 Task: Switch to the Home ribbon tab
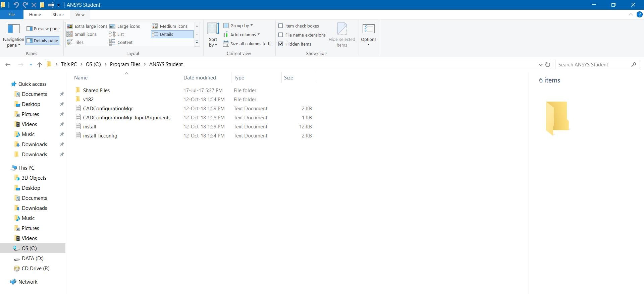35,14
